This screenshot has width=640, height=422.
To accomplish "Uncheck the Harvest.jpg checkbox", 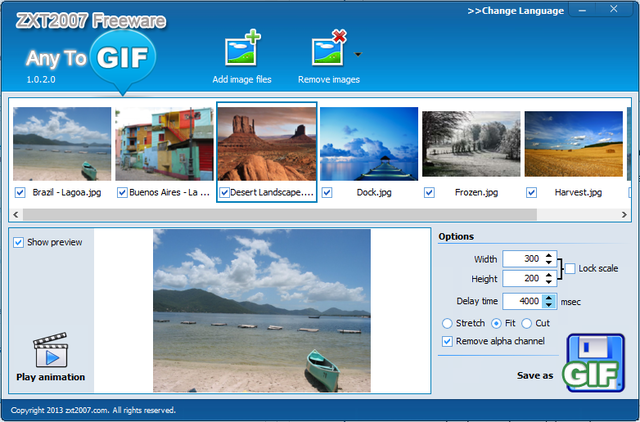I will 531,192.
